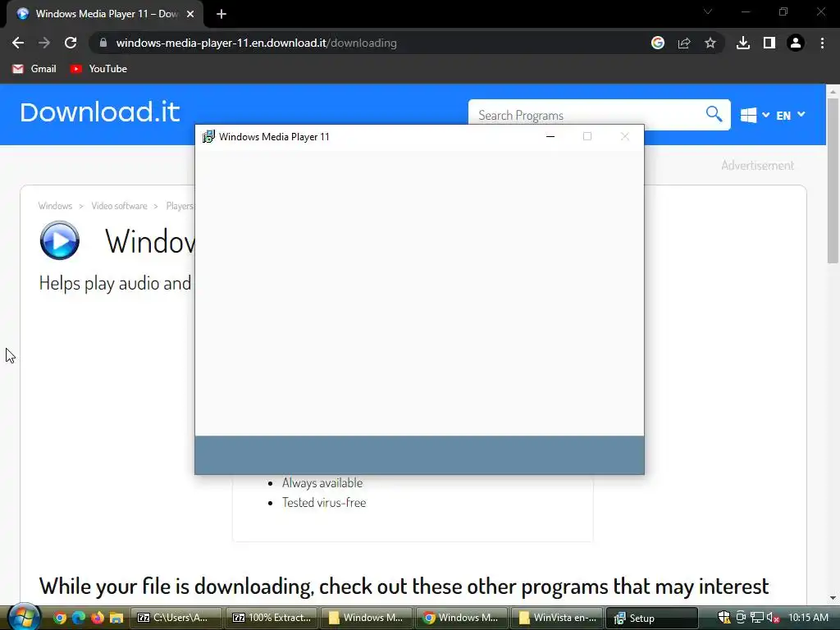Open the Windows platform dropdown
Image resolution: width=840 pixels, height=630 pixels.
coord(755,115)
